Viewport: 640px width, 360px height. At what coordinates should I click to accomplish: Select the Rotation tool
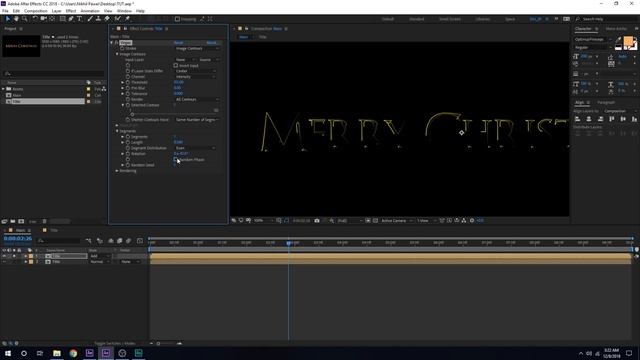(x=35, y=19)
